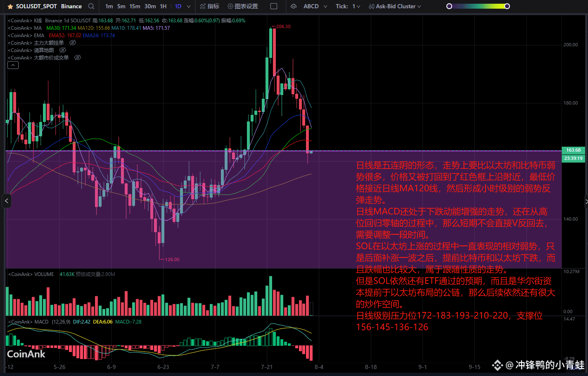588x376 pixels.
Task: Click the countdown timer 23:39:19
Action: point(573,158)
